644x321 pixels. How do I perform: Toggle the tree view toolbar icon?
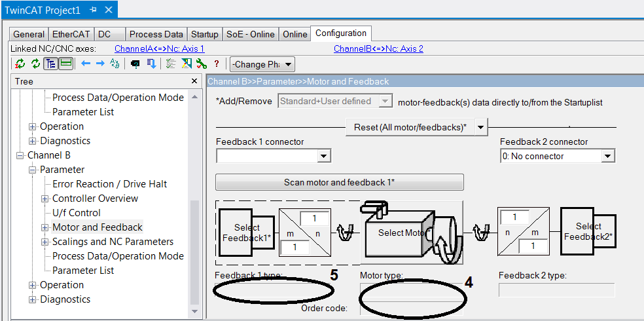tap(51, 64)
